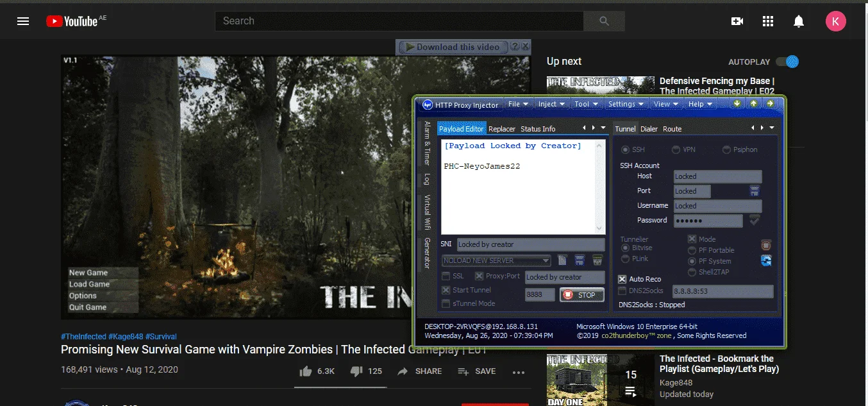The image size is (868, 406).
Task: Toggle the sTunnel Mode checkbox
Action: pyautogui.click(x=446, y=303)
